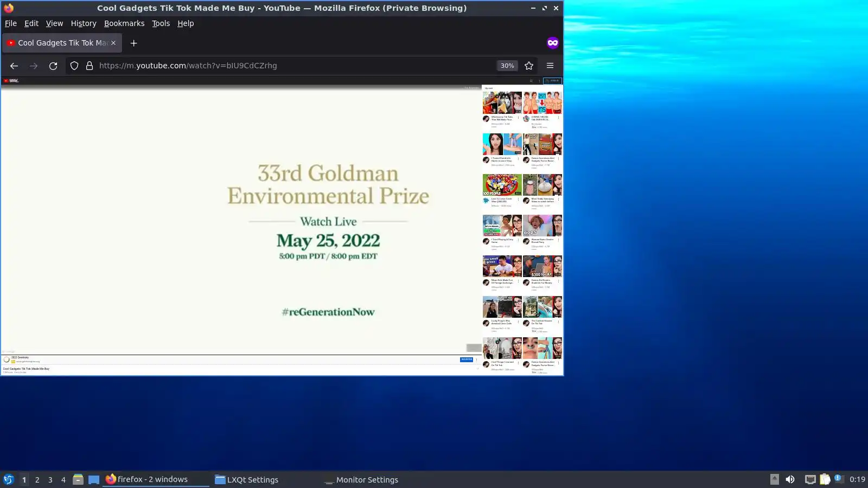Click the show desktop panel icon
868x488 pixels.
pyautogui.click(x=94, y=479)
